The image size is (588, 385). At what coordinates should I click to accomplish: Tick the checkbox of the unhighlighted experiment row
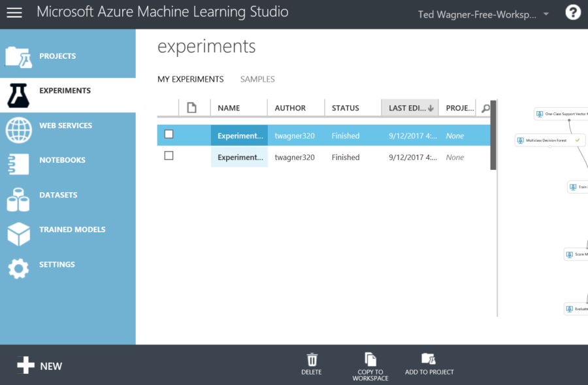[169, 156]
